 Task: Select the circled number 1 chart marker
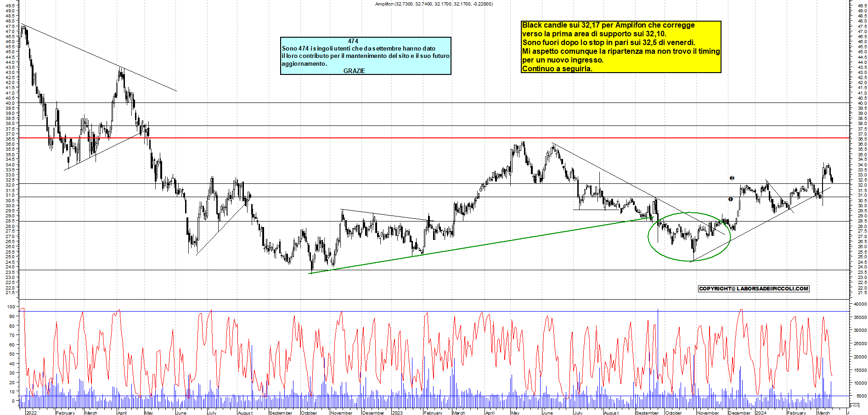pyautogui.click(x=730, y=199)
